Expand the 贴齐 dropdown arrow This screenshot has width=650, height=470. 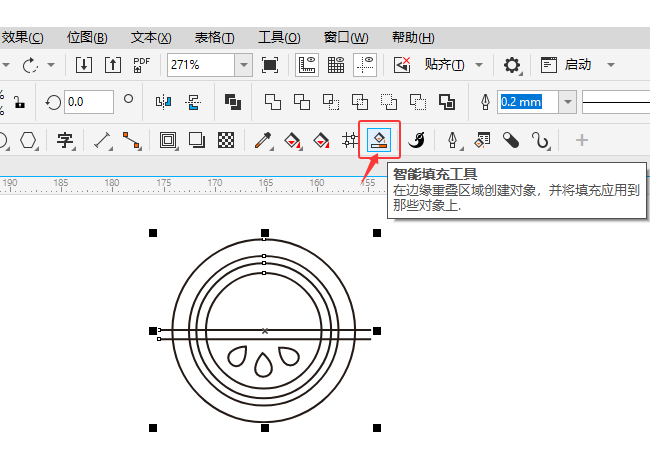(x=479, y=65)
